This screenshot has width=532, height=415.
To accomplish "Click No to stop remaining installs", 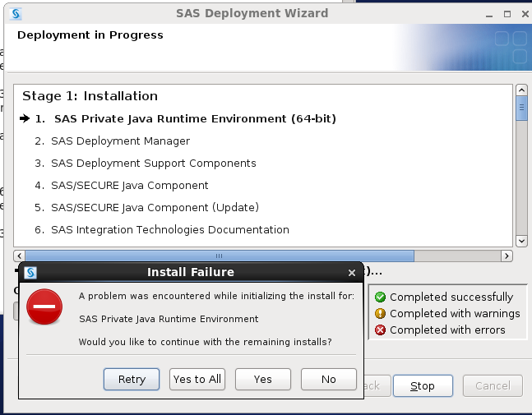I will 329,379.
